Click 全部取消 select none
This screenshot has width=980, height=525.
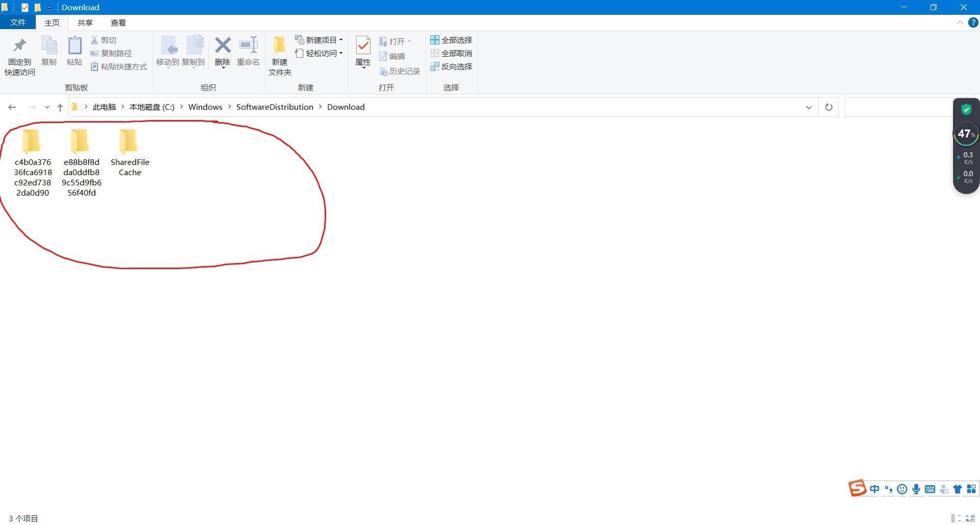pos(451,53)
